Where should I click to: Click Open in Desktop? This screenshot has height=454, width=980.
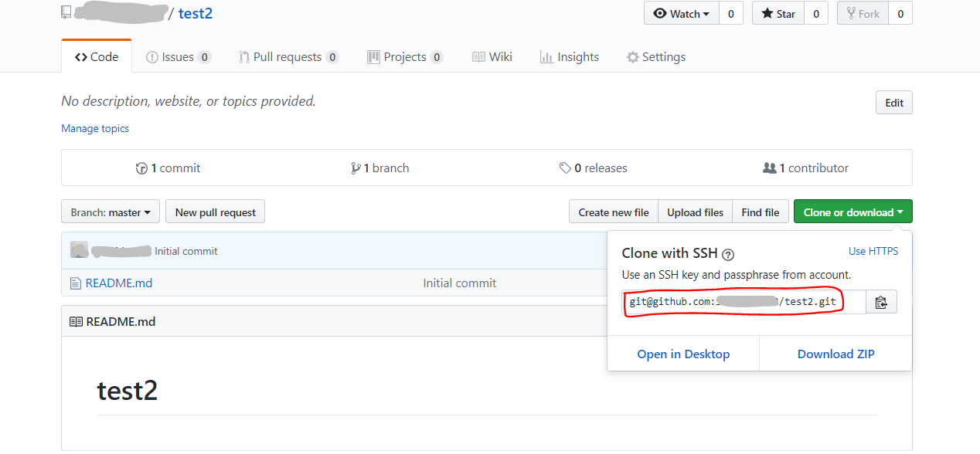tap(683, 354)
